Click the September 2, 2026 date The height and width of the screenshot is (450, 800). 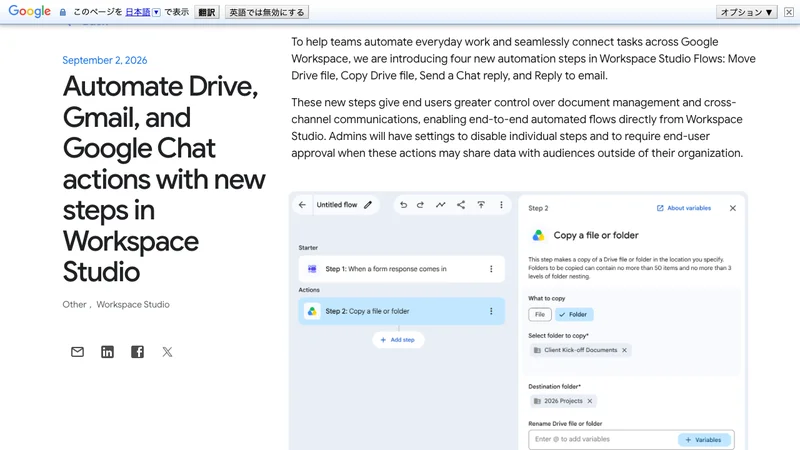pos(105,60)
